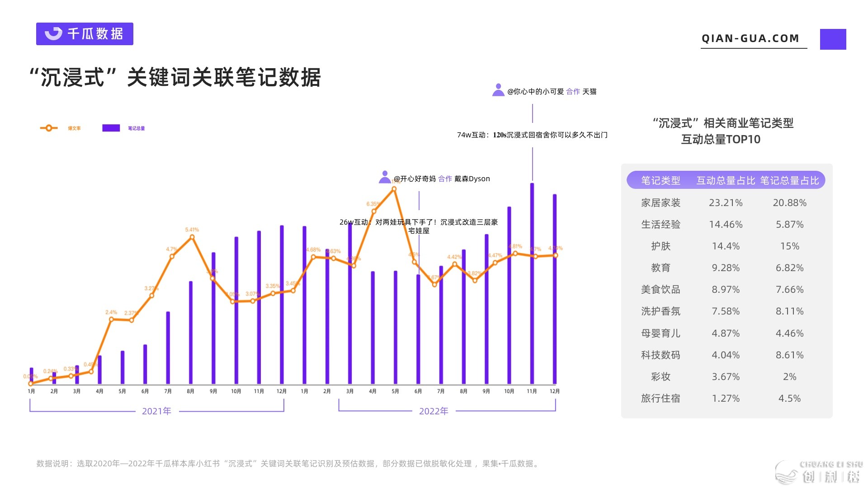
Task: Click the 7.66% table cell
Action: (790, 290)
